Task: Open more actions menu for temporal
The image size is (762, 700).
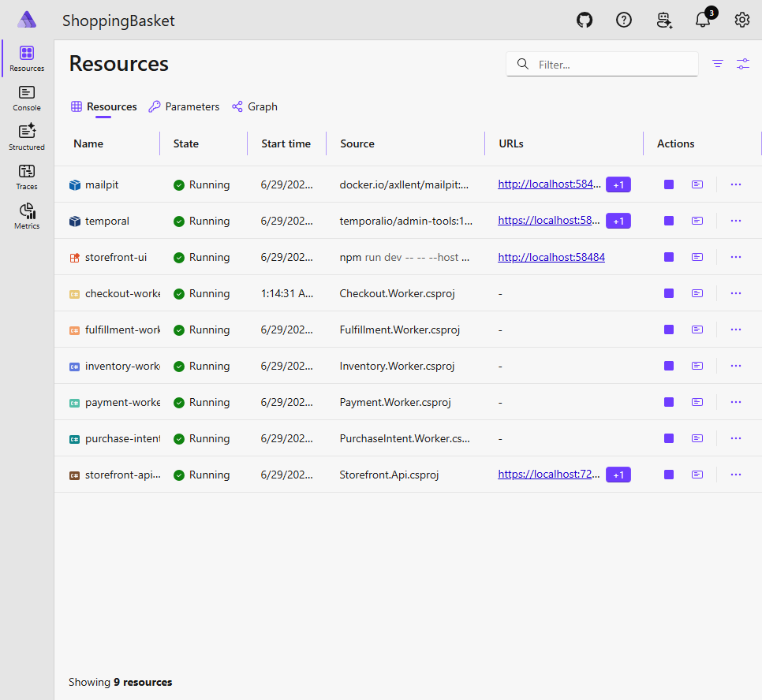Action: coord(736,221)
